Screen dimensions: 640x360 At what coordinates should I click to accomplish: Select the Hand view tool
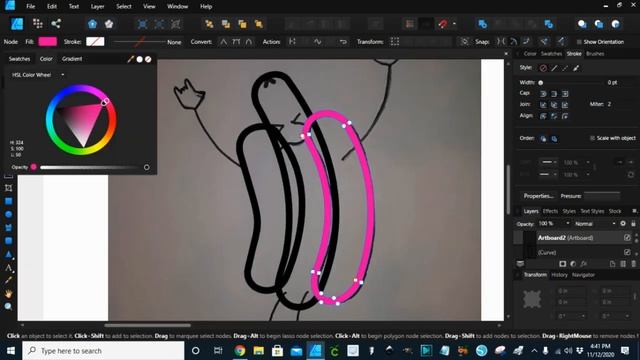(8, 294)
